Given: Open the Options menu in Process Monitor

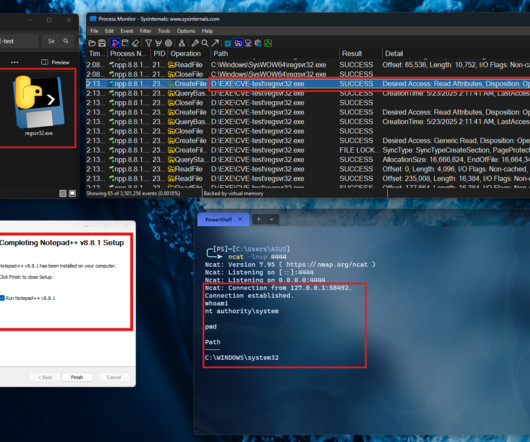Looking at the screenshot, I should [x=186, y=31].
